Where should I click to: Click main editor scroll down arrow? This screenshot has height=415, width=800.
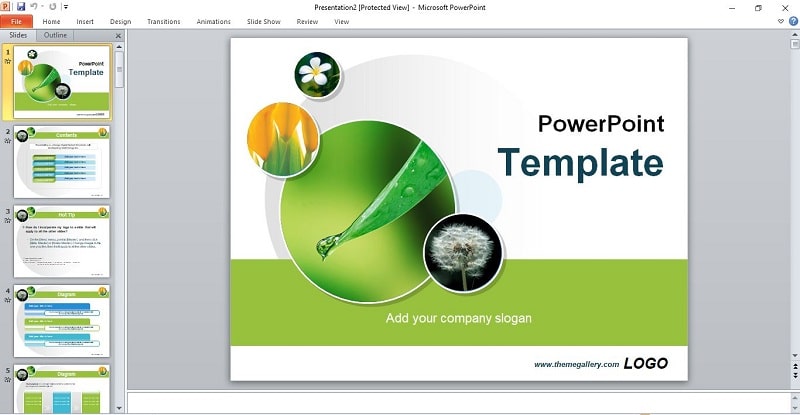point(795,356)
